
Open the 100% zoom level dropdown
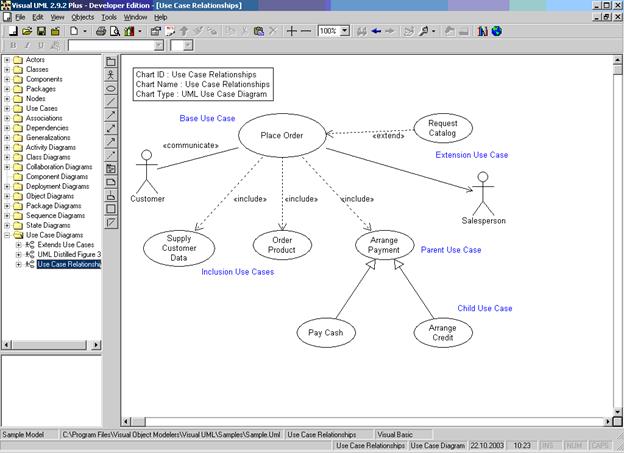click(345, 31)
